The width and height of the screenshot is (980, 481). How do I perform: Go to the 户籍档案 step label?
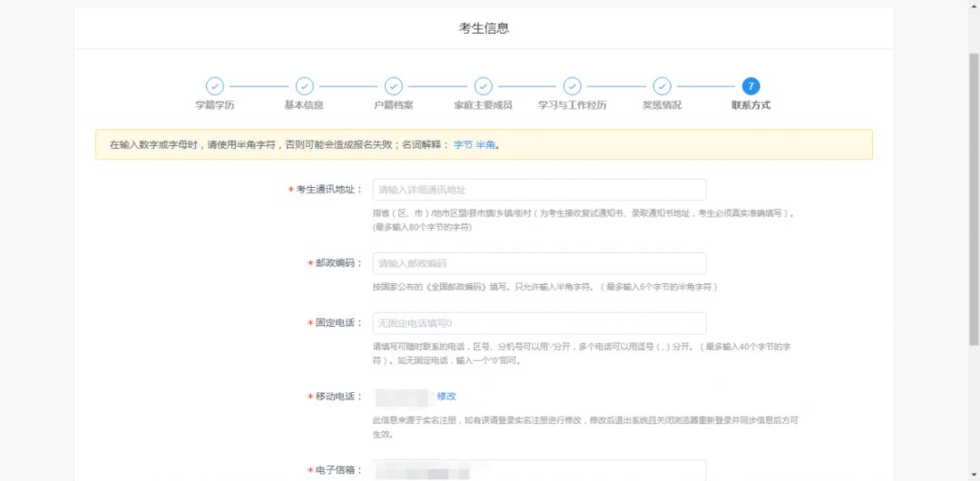[394, 105]
